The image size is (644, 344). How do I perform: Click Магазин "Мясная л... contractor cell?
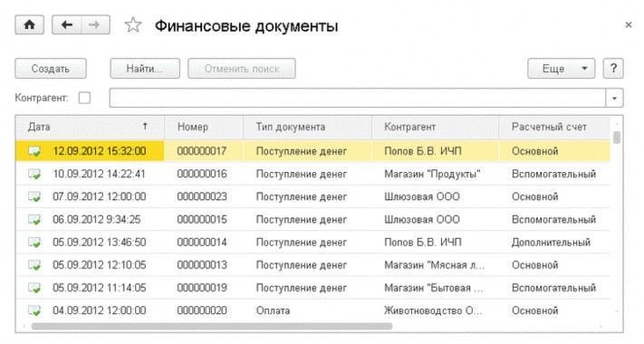pyautogui.click(x=434, y=265)
